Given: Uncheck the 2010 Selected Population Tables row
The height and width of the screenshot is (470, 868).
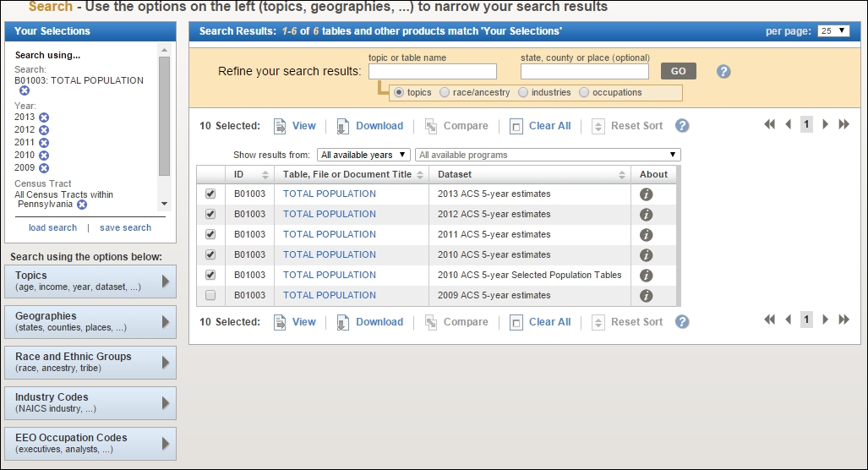Looking at the screenshot, I should click(210, 275).
